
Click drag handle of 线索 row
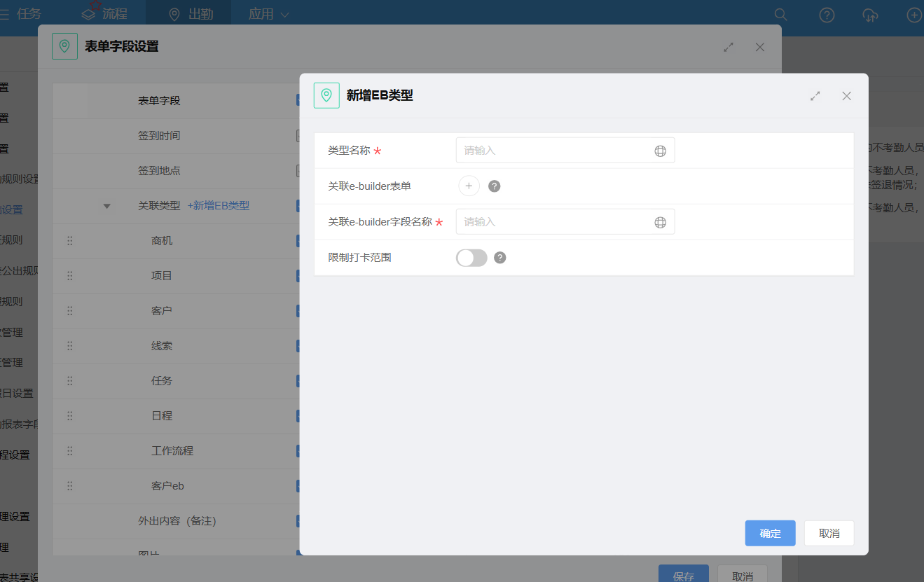(69, 346)
